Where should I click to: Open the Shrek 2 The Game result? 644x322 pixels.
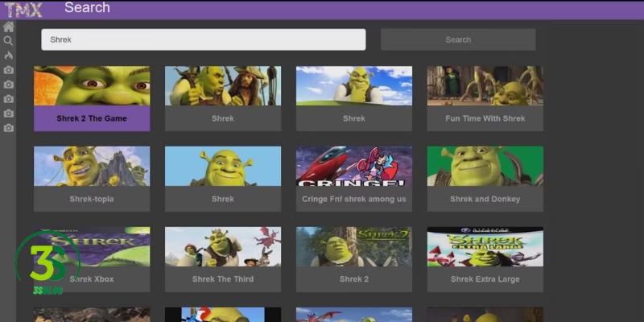[92, 98]
